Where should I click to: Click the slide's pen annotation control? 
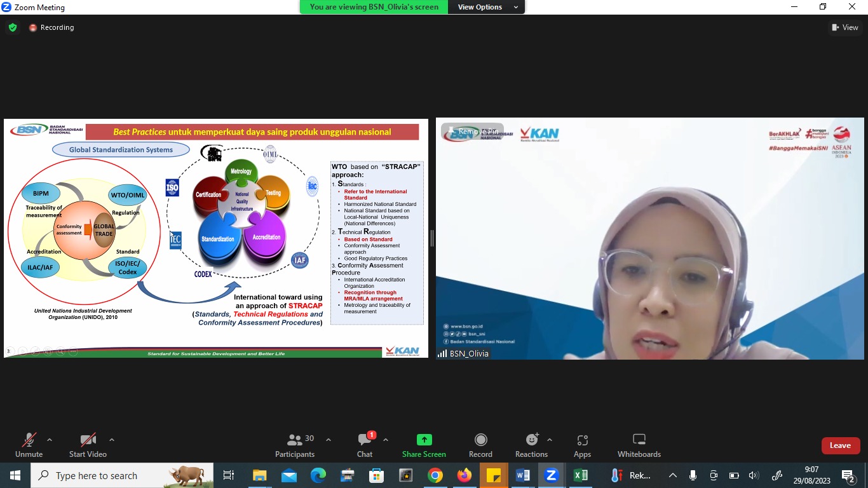pyautogui.click(x=35, y=351)
